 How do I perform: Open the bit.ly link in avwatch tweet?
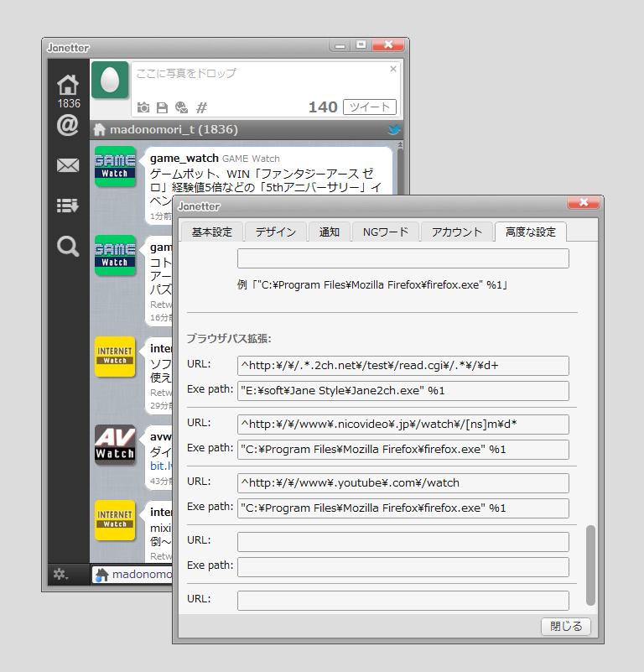click(161, 466)
